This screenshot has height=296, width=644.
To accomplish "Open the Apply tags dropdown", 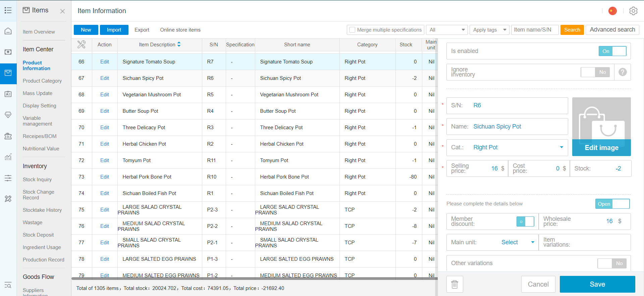I will click(x=489, y=30).
